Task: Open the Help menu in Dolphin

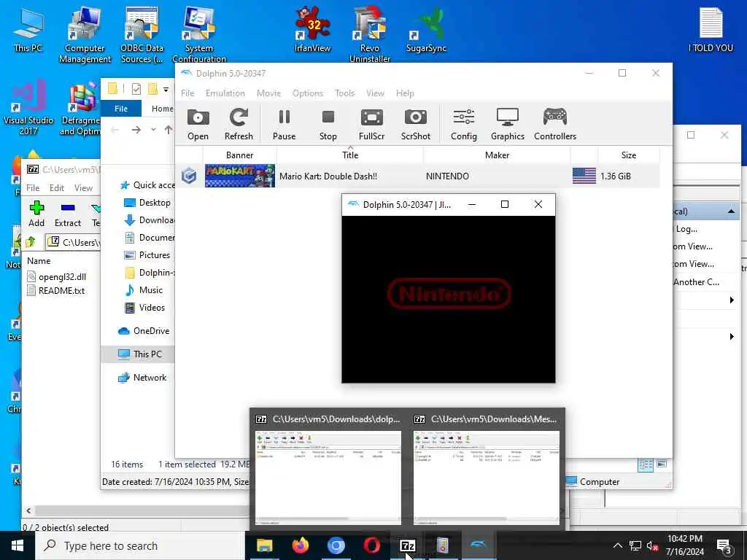Action: pos(405,93)
